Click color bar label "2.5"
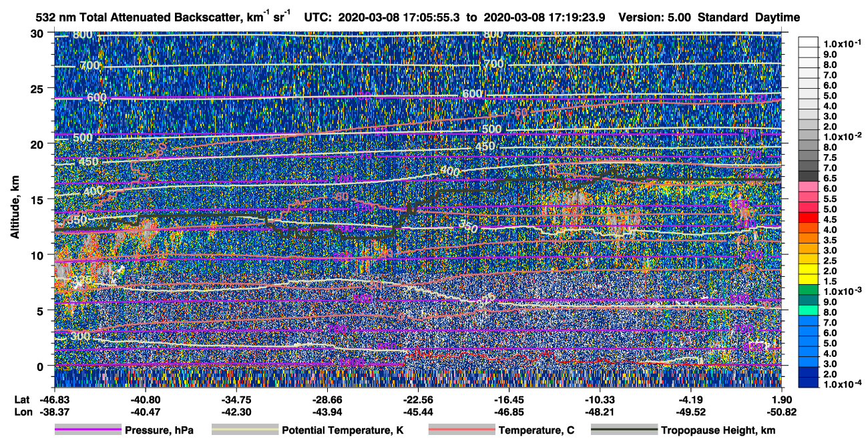 (830, 261)
